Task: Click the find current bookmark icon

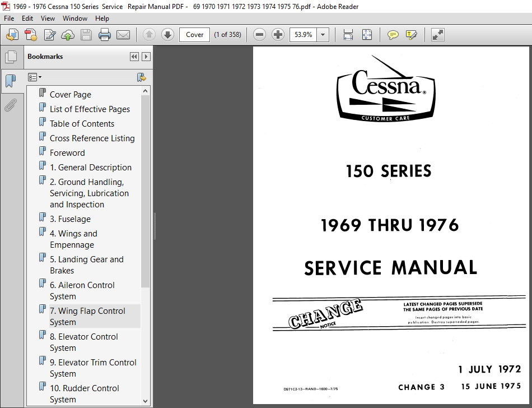Action: [x=142, y=77]
